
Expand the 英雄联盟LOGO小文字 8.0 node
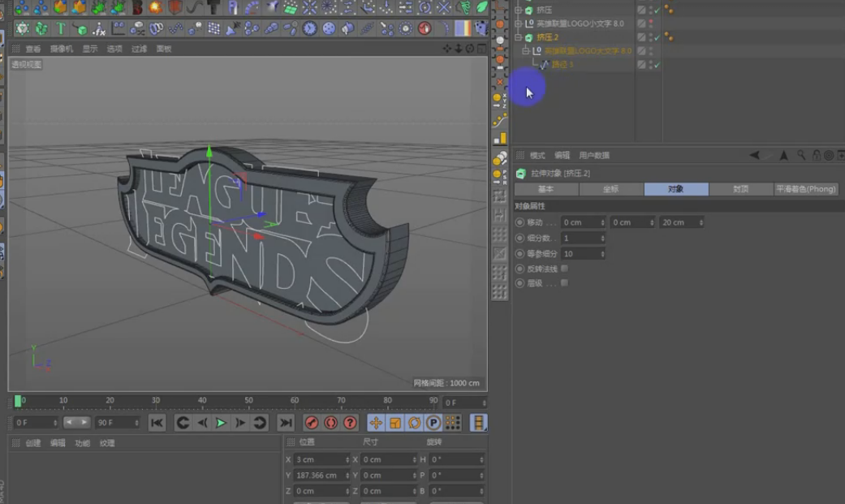(518, 24)
